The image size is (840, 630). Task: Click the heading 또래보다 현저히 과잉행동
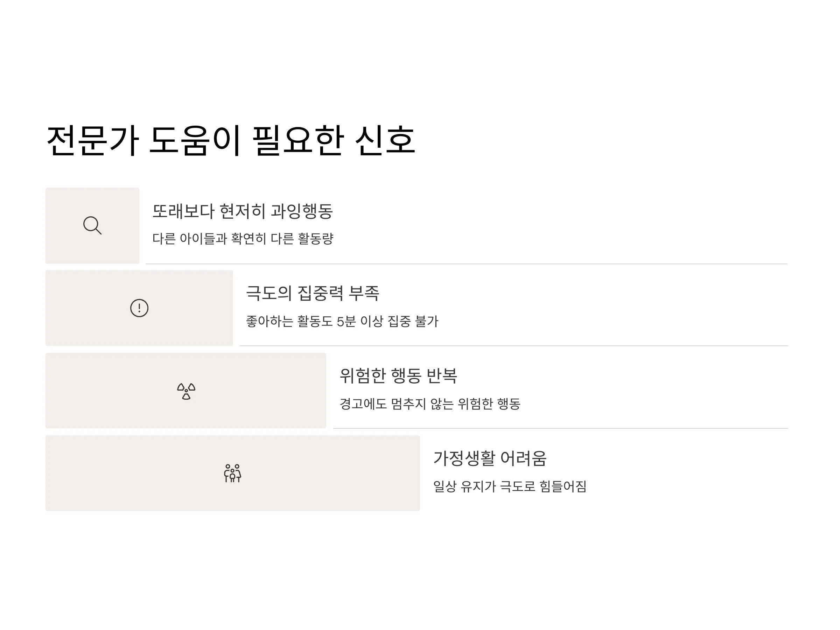[243, 211]
